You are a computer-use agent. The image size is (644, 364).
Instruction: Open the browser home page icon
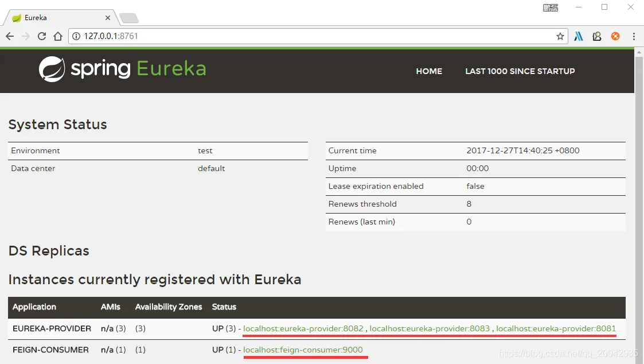click(58, 36)
